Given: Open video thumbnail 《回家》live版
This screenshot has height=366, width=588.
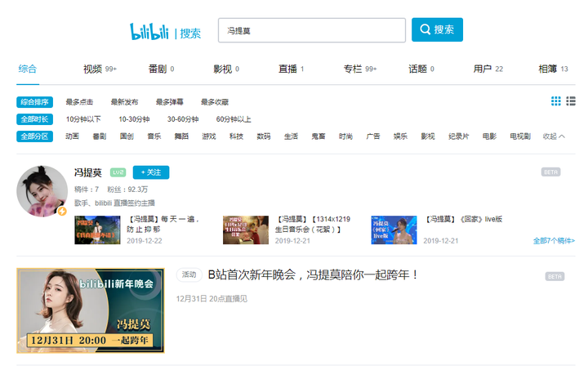Looking at the screenshot, I should (x=394, y=230).
